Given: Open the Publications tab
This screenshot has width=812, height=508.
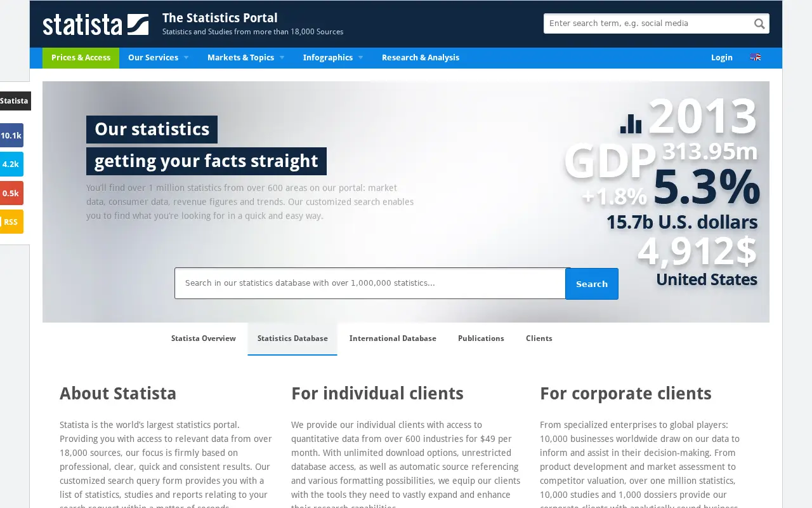Looking at the screenshot, I should pyautogui.click(x=481, y=338).
